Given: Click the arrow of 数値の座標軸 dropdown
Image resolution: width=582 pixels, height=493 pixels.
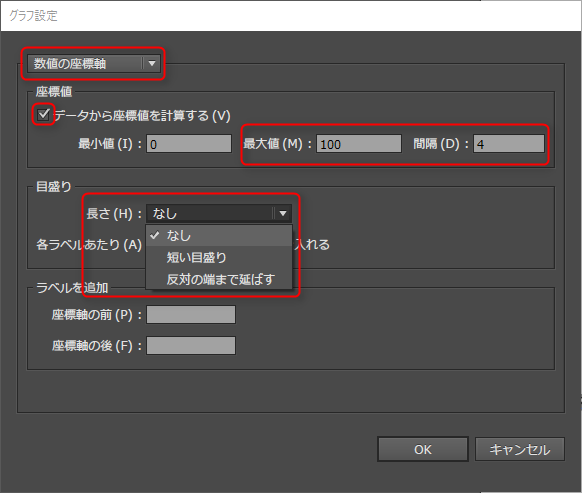Looking at the screenshot, I should tap(151, 63).
